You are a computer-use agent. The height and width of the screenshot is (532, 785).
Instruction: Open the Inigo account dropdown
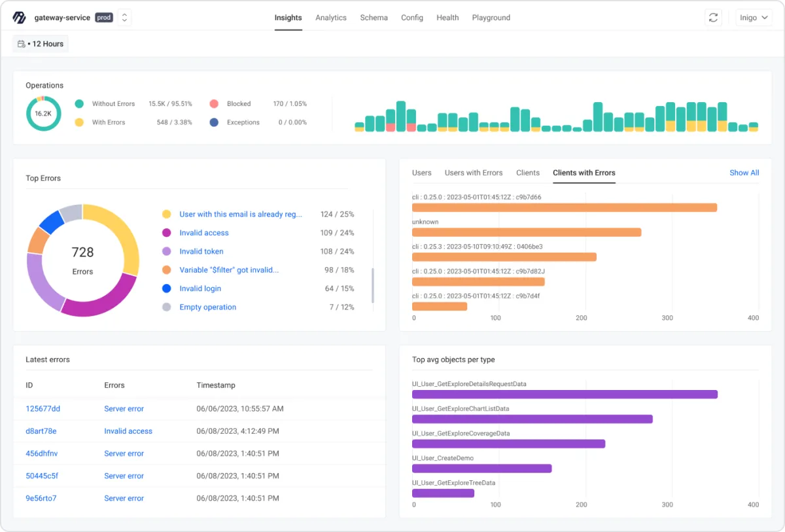pyautogui.click(x=754, y=18)
